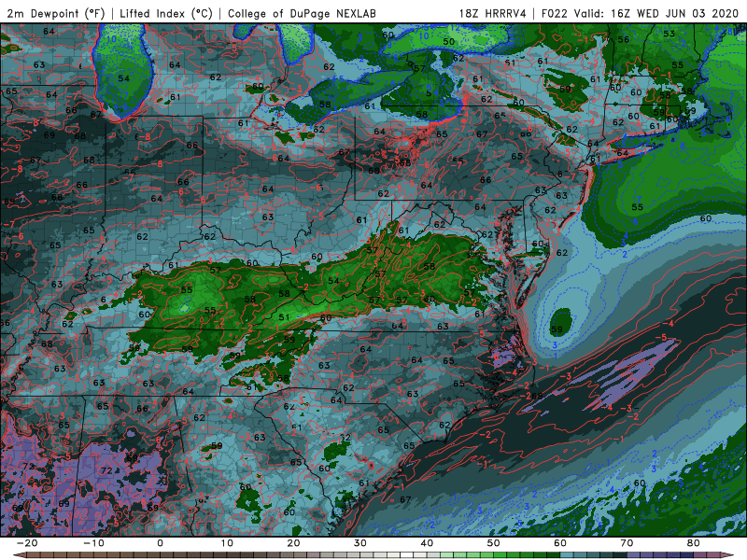Click the "College of DuPage NEXLAB" label

pos(302,13)
